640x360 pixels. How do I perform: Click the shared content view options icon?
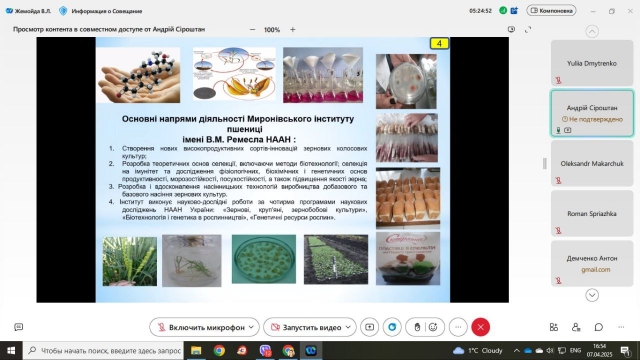click(x=511, y=29)
